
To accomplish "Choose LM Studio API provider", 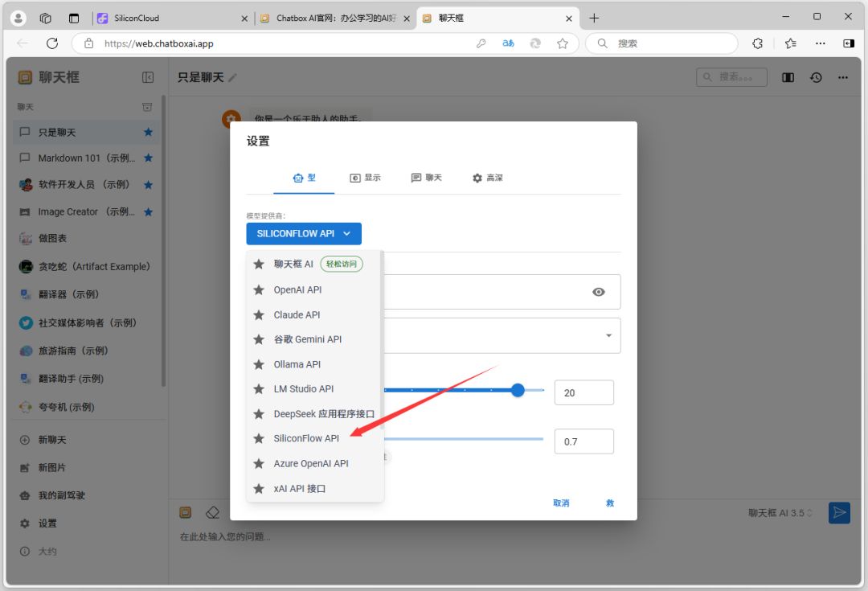I will click(314, 389).
